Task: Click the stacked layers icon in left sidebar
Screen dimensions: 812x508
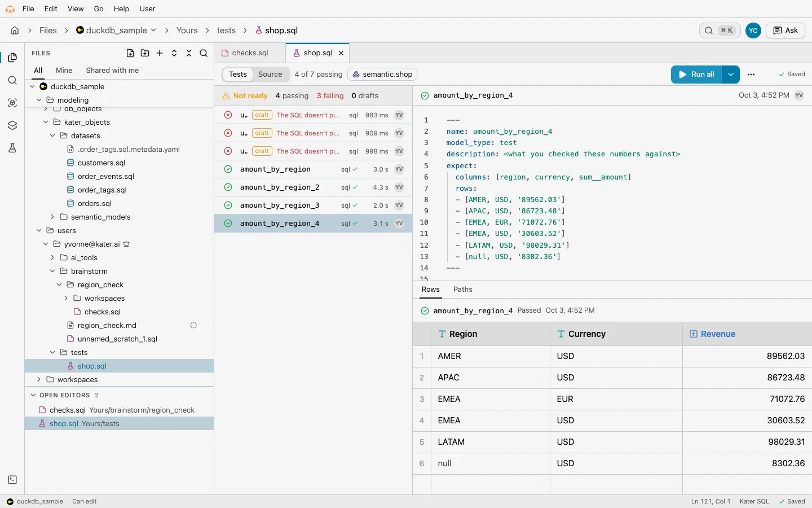Action: click(x=12, y=125)
